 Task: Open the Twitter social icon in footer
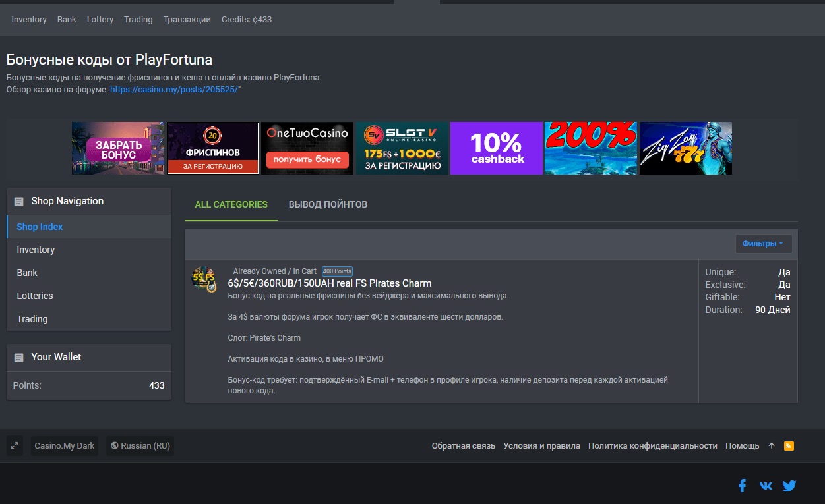click(789, 486)
